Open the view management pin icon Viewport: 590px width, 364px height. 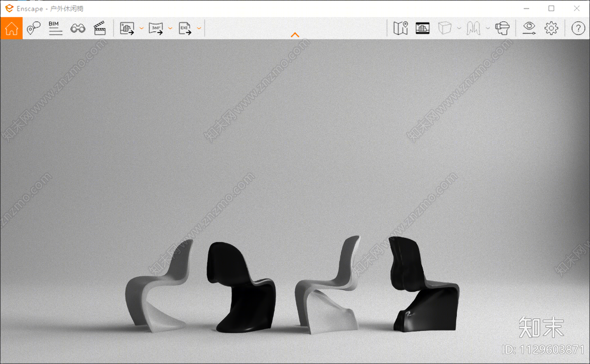point(34,28)
